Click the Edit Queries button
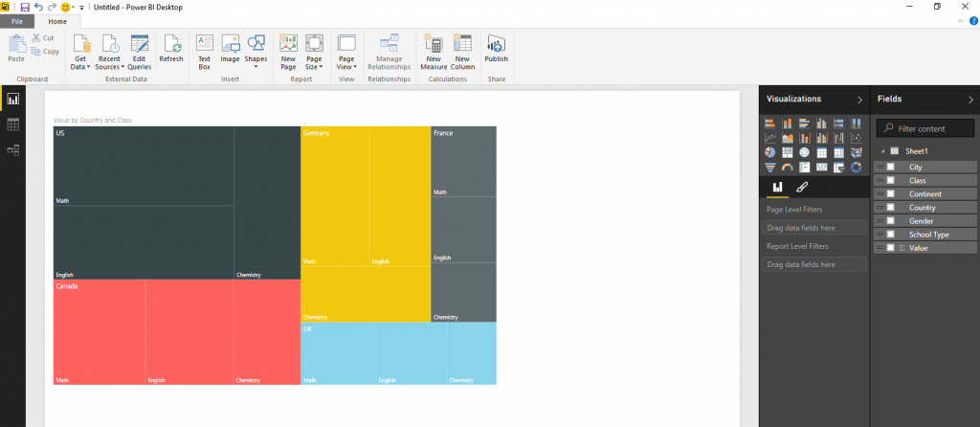This screenshot has height=427, width=980. [x=140, y=52]
